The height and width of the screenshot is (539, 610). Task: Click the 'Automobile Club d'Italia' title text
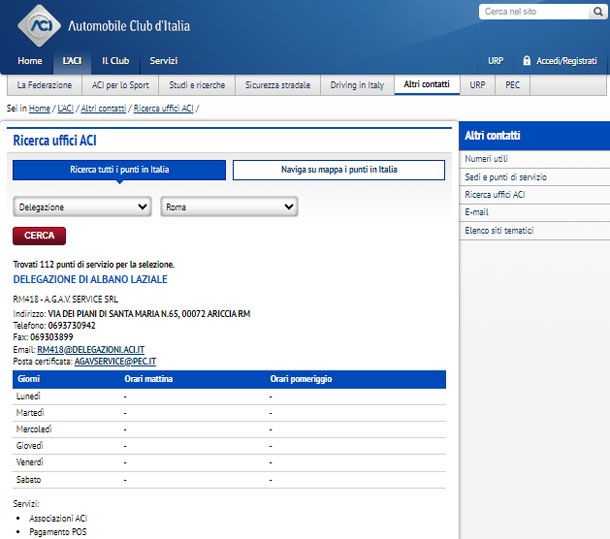coord(129,26)
